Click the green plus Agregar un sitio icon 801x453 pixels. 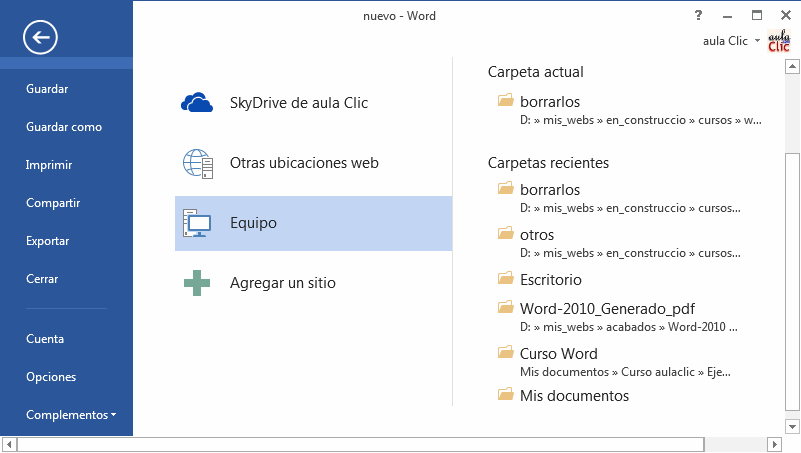197,283
